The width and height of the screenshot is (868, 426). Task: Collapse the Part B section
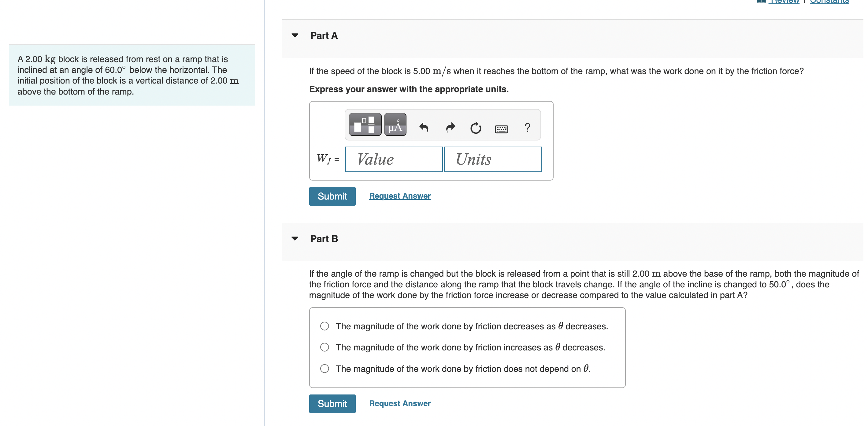pos(295,238)
